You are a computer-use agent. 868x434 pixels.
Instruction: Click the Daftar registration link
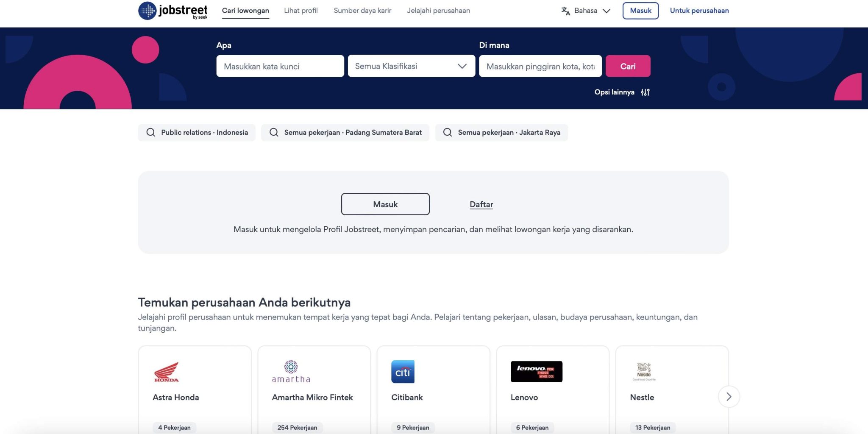point(481,204)
